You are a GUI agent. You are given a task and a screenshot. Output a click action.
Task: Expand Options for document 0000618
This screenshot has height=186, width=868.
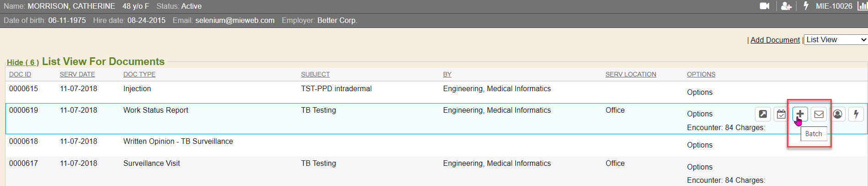[699, 145]
